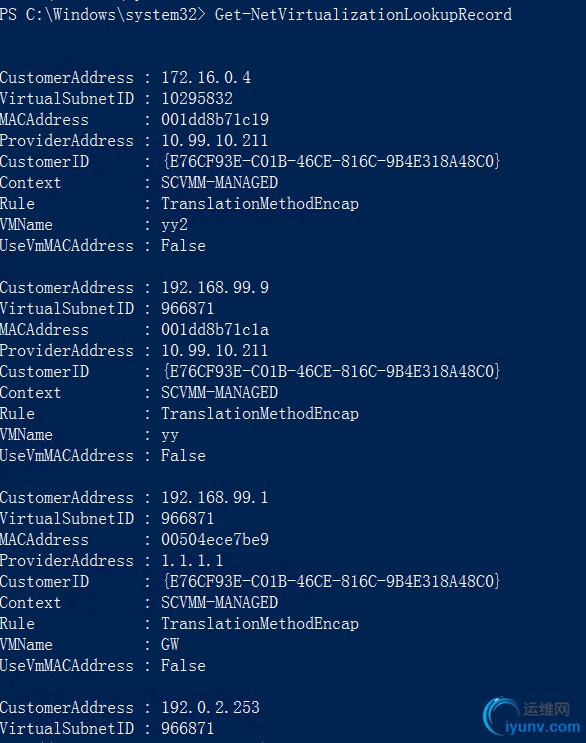Click VMName value yy2
The width and height of the screenshot is (586, 743).
[174, 225]
